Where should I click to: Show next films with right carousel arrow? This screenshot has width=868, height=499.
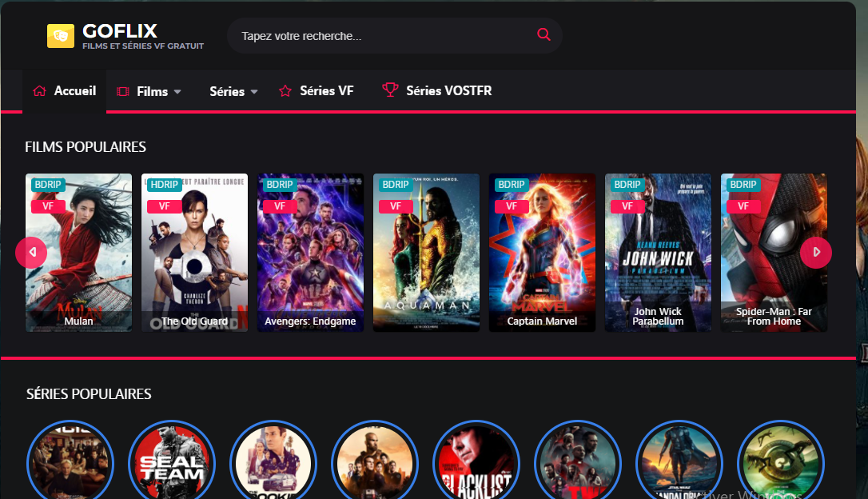pos(816,253)
